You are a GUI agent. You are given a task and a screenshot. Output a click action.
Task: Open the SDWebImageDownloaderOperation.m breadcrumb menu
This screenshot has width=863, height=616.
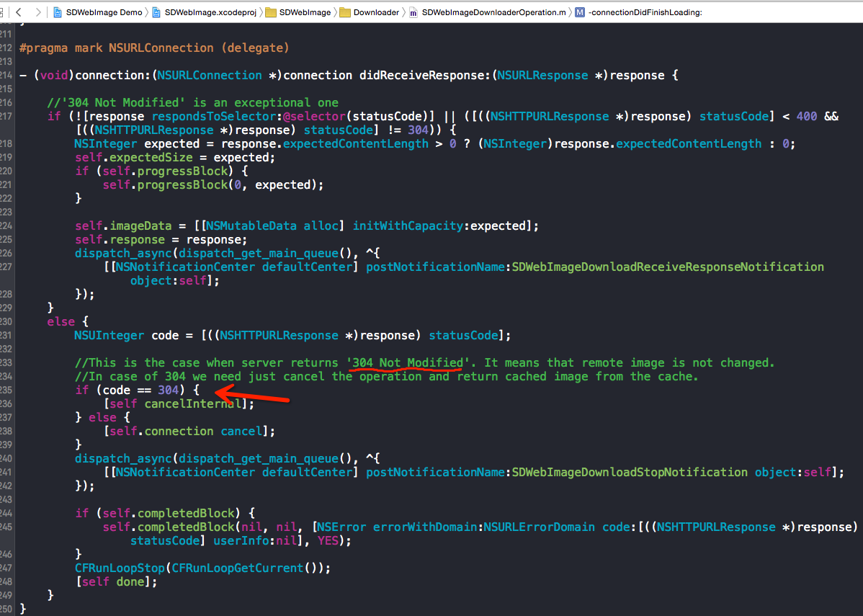click(493, 12)
